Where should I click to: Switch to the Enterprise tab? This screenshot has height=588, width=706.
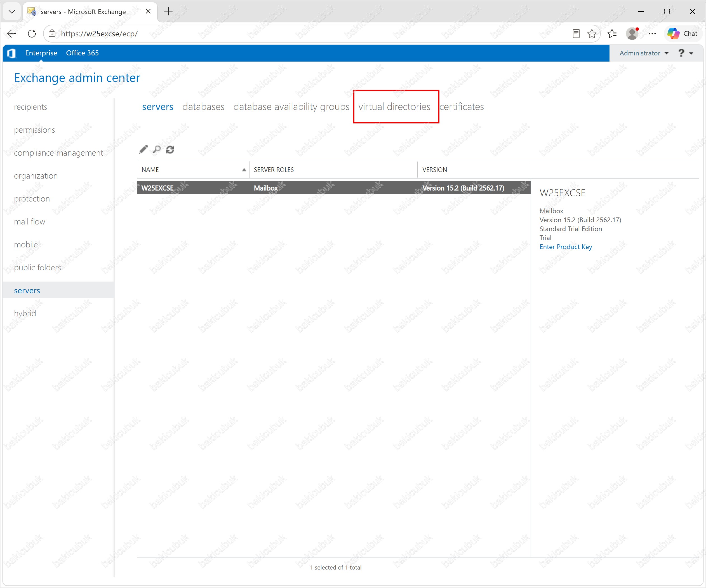[41, 53]
